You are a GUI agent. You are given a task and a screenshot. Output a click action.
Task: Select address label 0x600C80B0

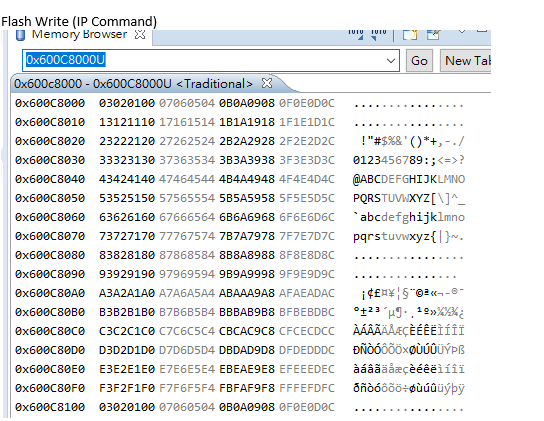tap(50, 312)
